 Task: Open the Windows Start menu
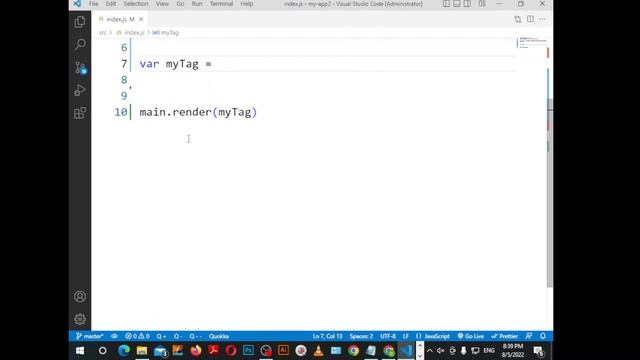pos(80,351)
